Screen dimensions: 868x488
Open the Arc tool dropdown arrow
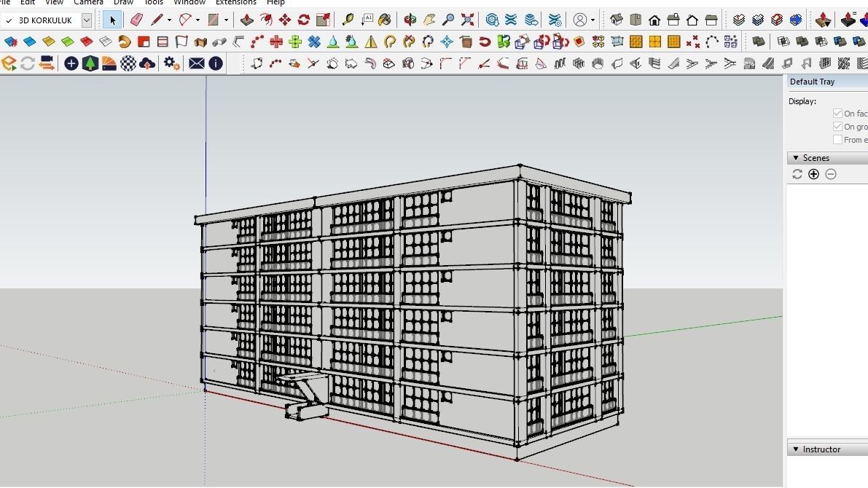198,20
